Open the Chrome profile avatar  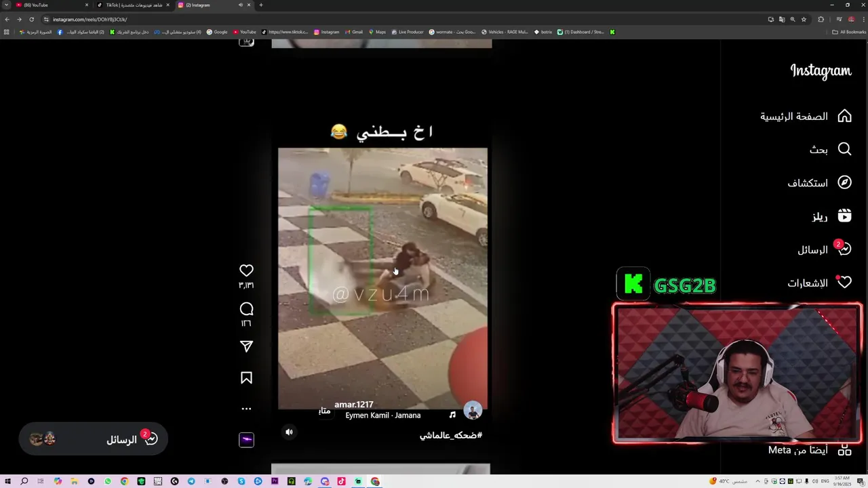(x=852, y=19)
